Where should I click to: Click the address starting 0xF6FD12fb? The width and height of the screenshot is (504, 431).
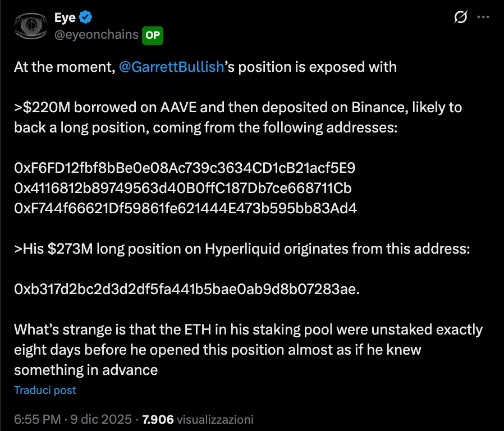pyautogui.click(x=185, y=168)
